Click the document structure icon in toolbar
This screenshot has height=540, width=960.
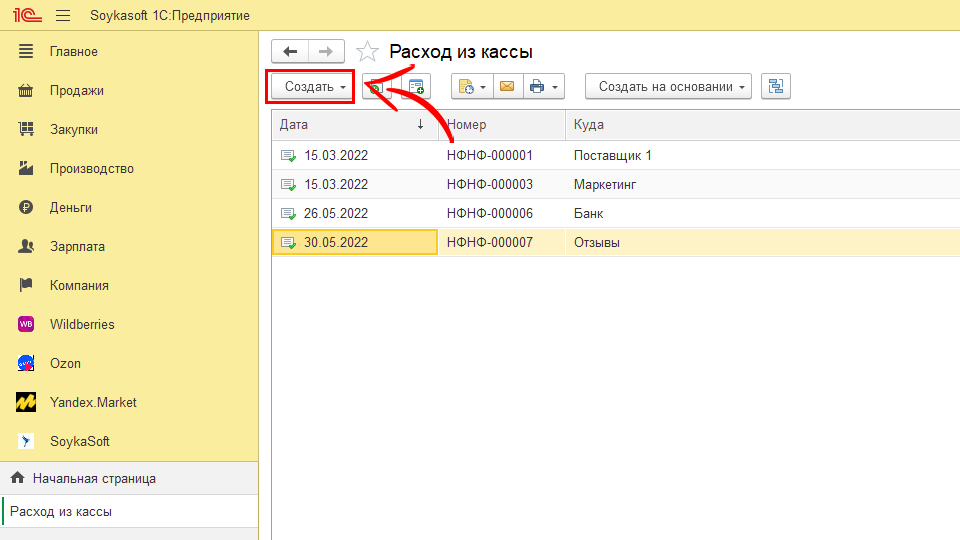775,87
